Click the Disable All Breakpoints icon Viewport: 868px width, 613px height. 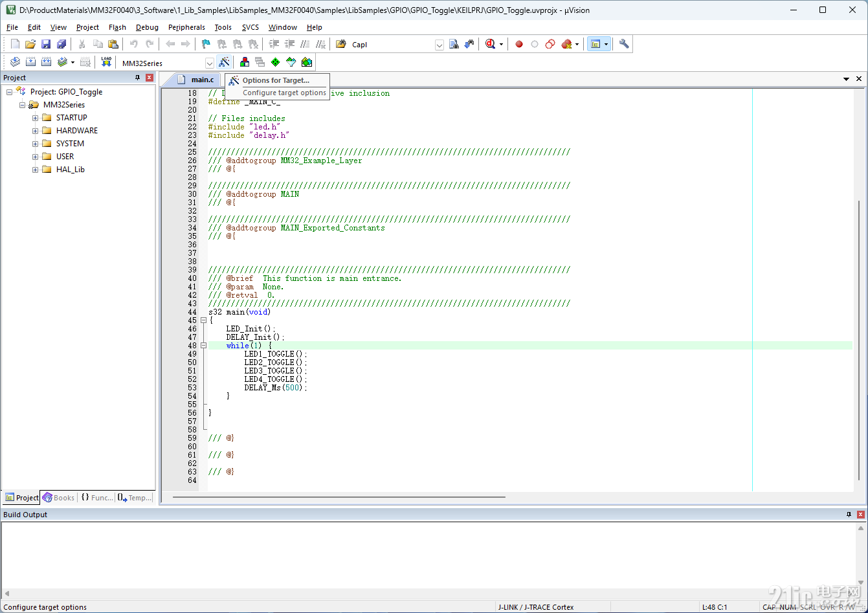pos(550,44)
